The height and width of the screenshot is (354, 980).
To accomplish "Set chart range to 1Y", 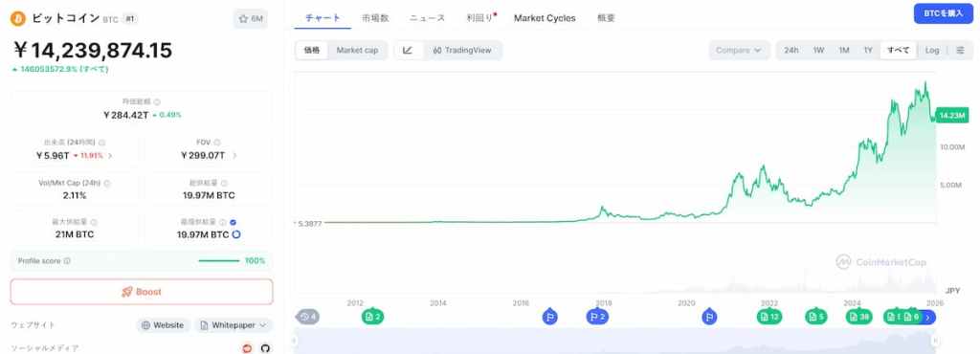I will pyautogui.click(x=868, y=51).
